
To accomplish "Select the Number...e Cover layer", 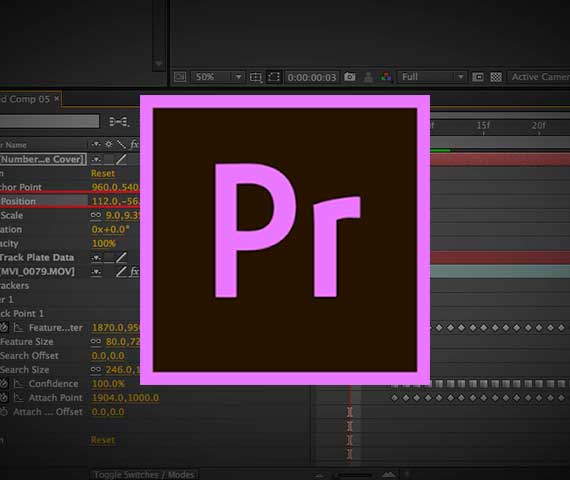I will (43, 159).
